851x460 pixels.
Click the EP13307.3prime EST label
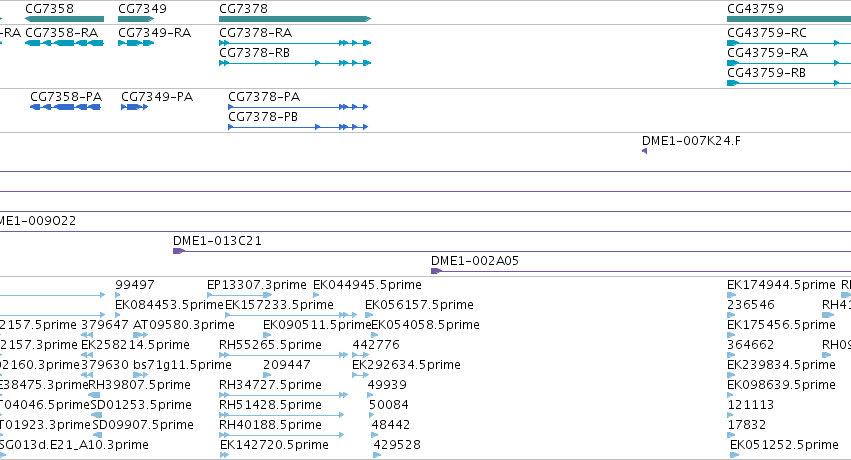(x=257, y=285)
